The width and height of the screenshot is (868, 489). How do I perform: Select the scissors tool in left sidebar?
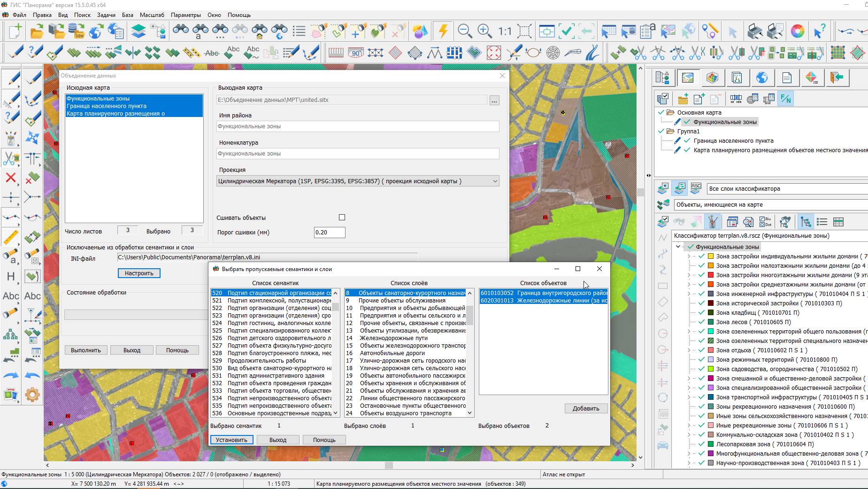click(10, 158)
